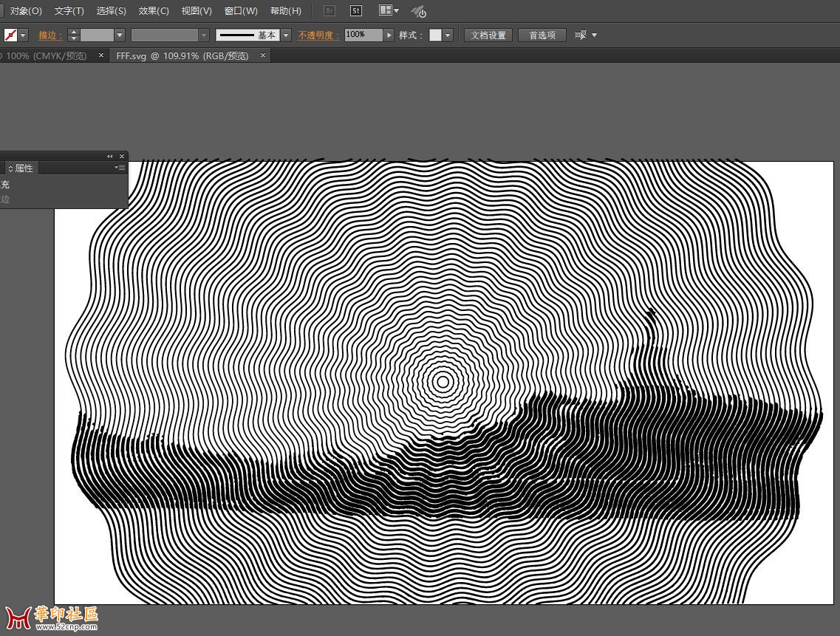Image resolution: width=840 pixels, height=636 pixels.
Task: Close the floating 属性 panel
Action: pos(122,157)
